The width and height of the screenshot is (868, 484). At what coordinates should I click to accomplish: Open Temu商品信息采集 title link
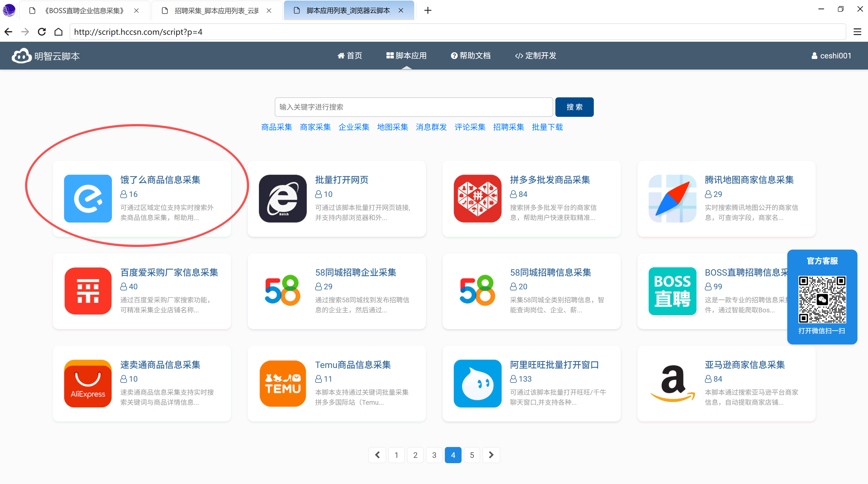point(353,364)
